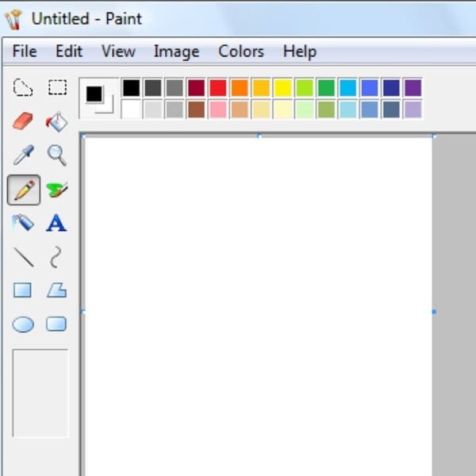Choose the pink color swatch

[218, 109]
